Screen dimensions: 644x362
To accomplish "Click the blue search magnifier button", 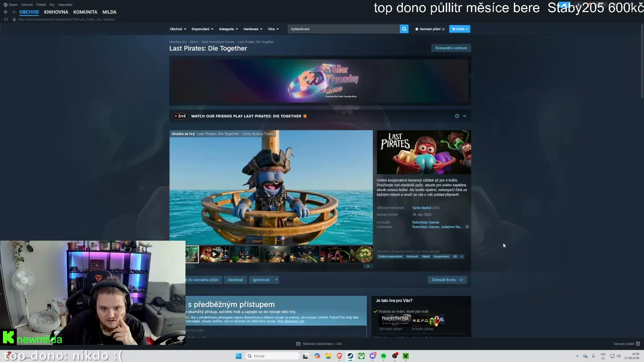I will 404,29.
